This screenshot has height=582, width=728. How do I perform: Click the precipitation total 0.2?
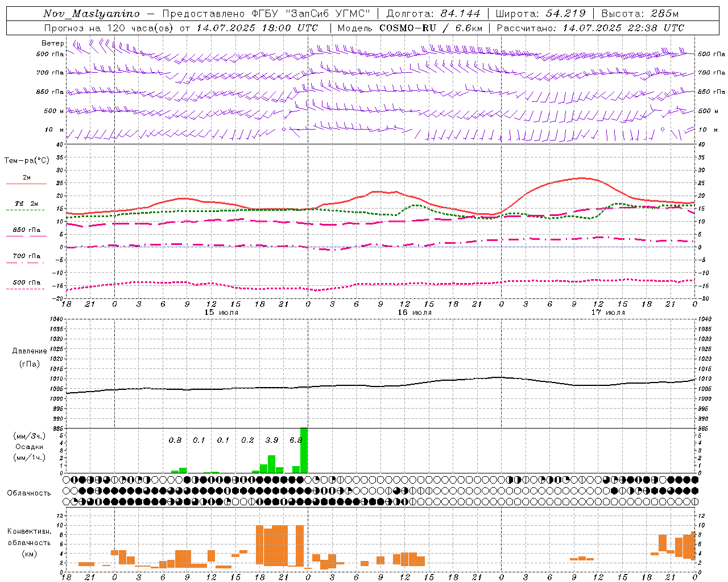[247, 440]
